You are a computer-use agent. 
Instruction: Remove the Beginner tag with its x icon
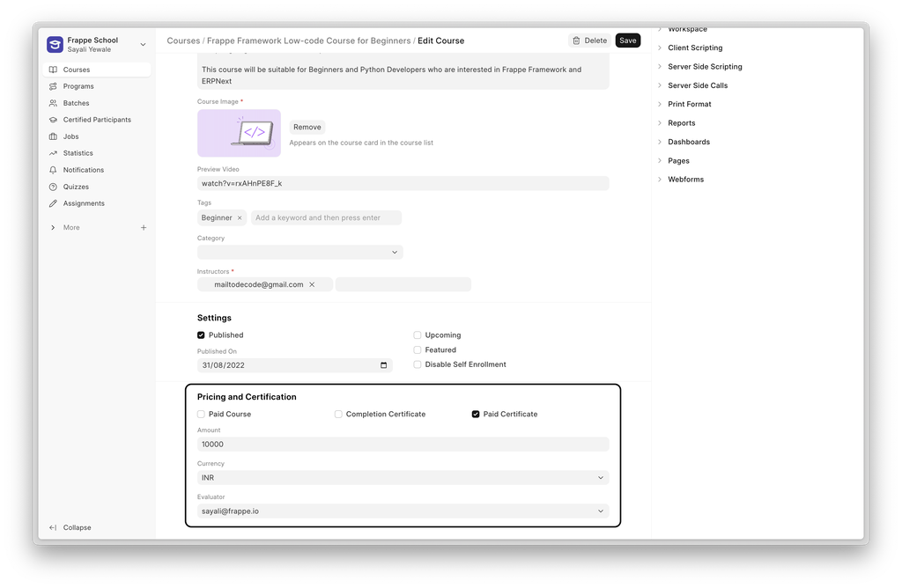240,218
